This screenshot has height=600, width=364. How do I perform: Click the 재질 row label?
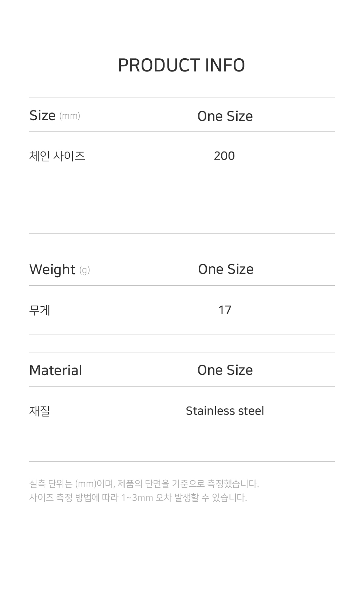40,411
